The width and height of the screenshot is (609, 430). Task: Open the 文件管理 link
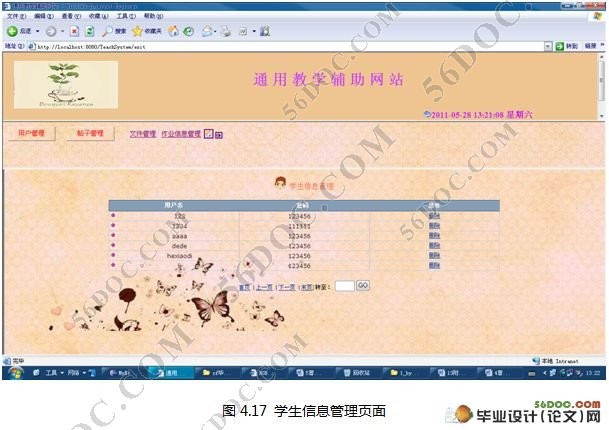(142, 133)
